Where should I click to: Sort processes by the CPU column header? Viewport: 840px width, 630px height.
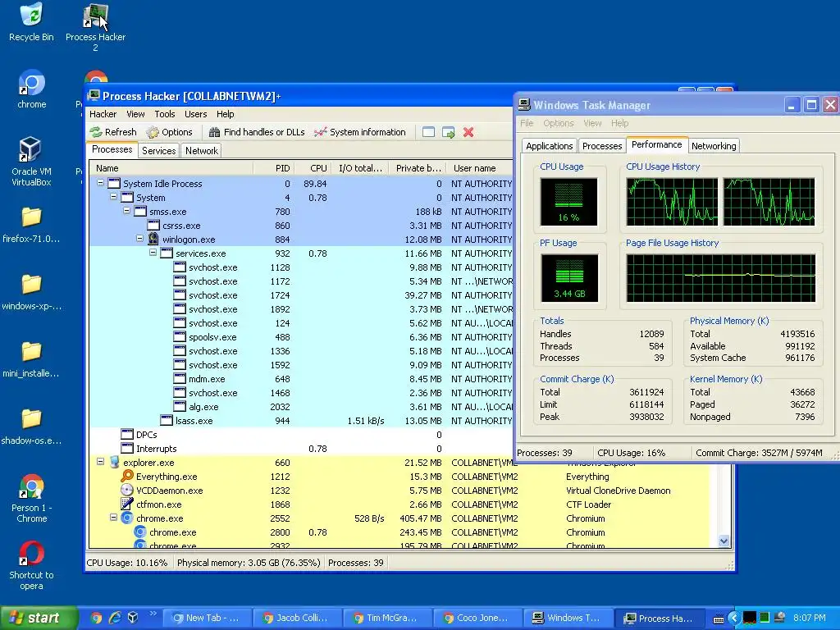pos(312,168)
